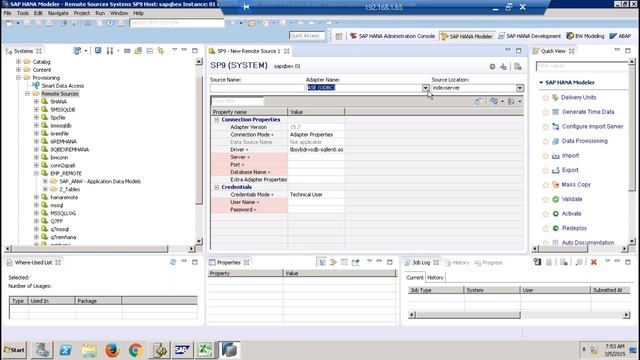Click the Export quick view link

[570, 170]
